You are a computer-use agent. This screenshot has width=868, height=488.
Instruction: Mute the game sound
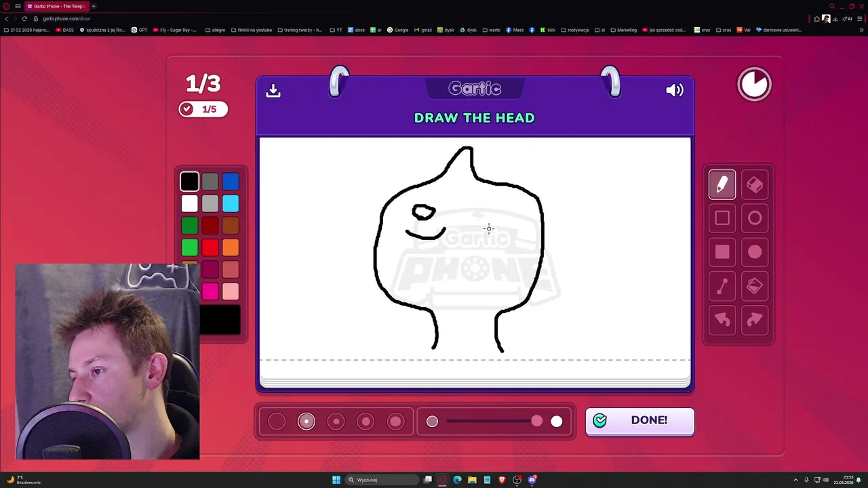[675, 90]
